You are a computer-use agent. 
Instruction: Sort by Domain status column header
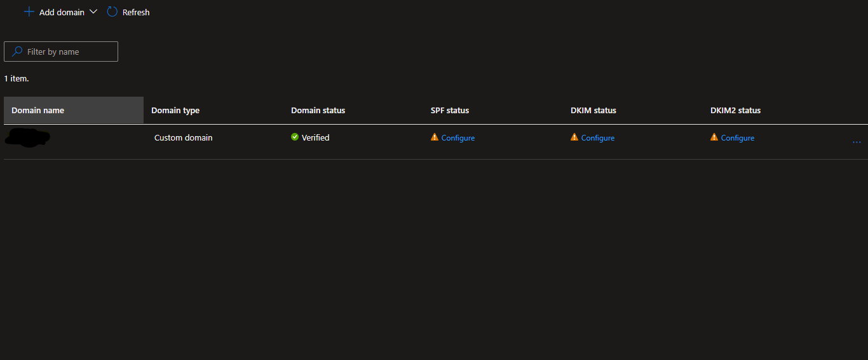tap(318, 110)
